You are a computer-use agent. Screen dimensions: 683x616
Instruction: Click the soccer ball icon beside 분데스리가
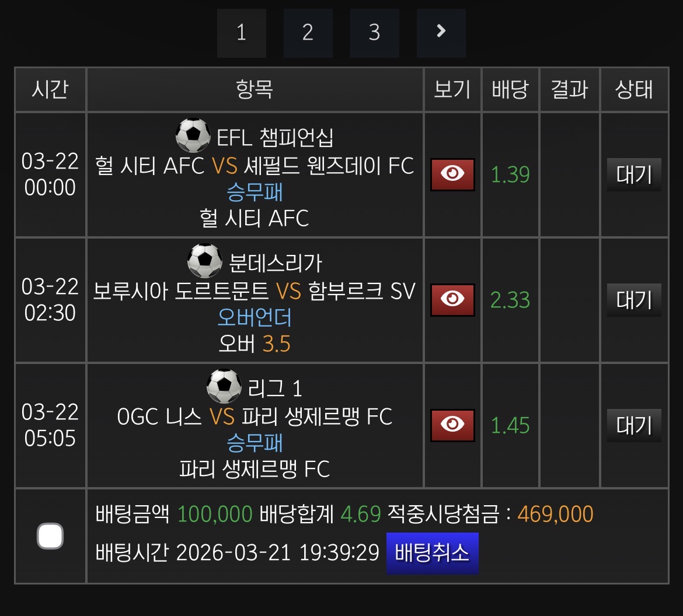[x=204, y=261]
